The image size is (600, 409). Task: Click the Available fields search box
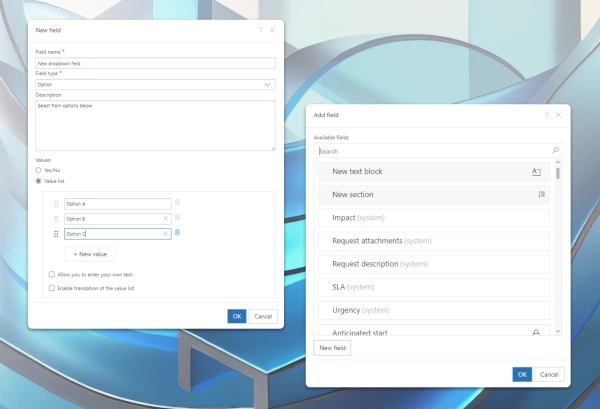(438, 151)
